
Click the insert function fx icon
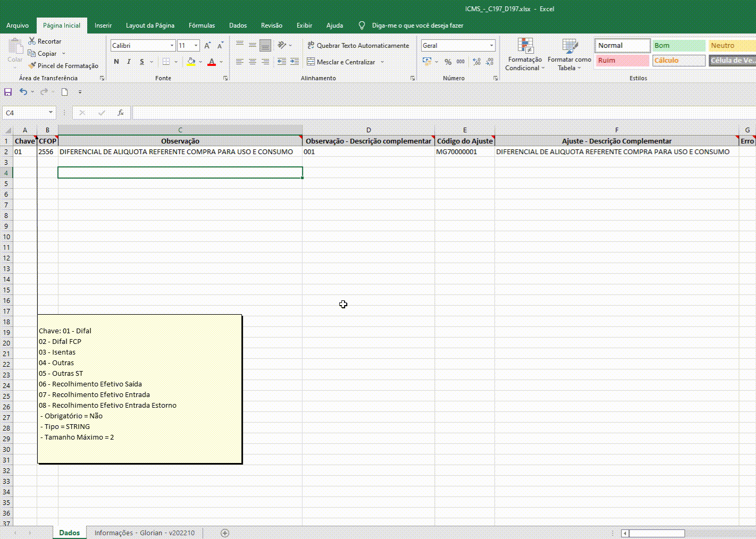121,113
